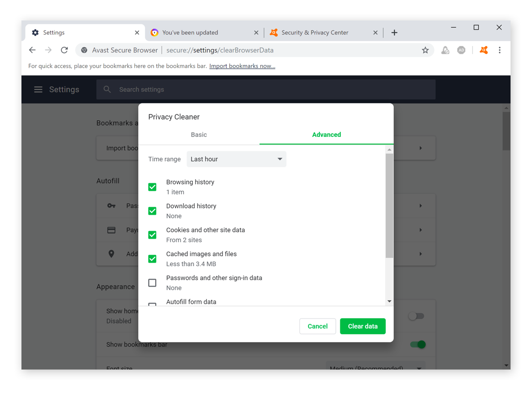Click the Clear data button
Screen dimensions: 532x394
363,326
